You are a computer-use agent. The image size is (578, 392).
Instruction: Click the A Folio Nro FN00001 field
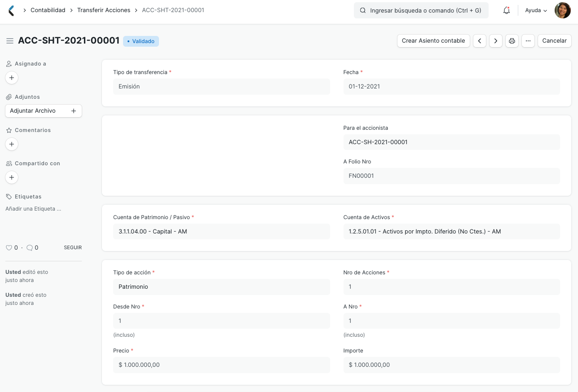coord(451,176)
